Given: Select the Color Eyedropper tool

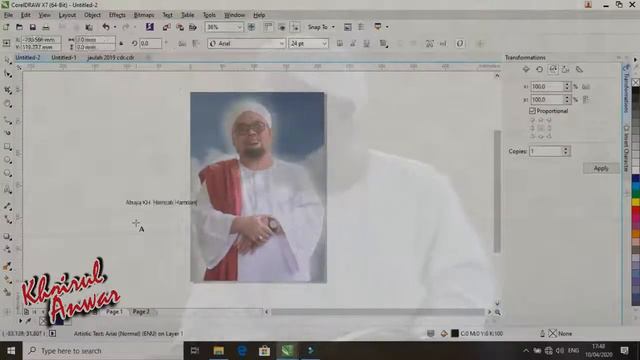Looking at the screenshot, I should click(x=8, y=266).
